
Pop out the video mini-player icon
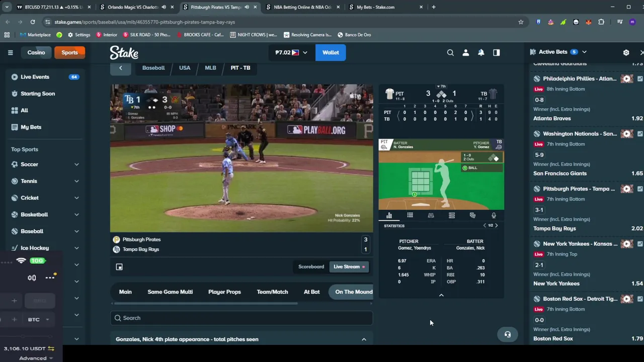tap(119, 267)
